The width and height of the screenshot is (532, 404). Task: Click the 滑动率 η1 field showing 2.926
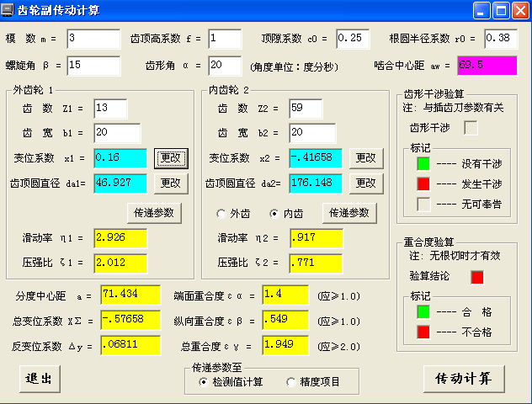click(x=120, y=238)
